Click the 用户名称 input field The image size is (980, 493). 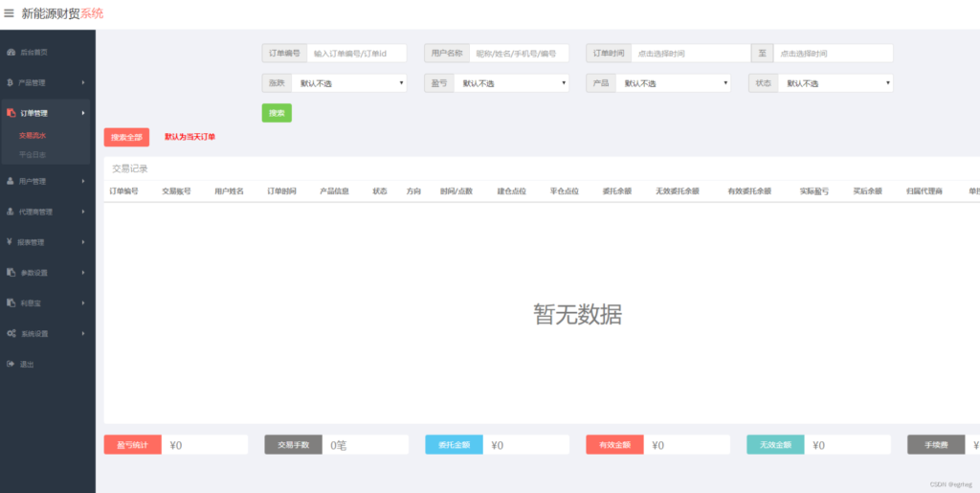[520, 53]
